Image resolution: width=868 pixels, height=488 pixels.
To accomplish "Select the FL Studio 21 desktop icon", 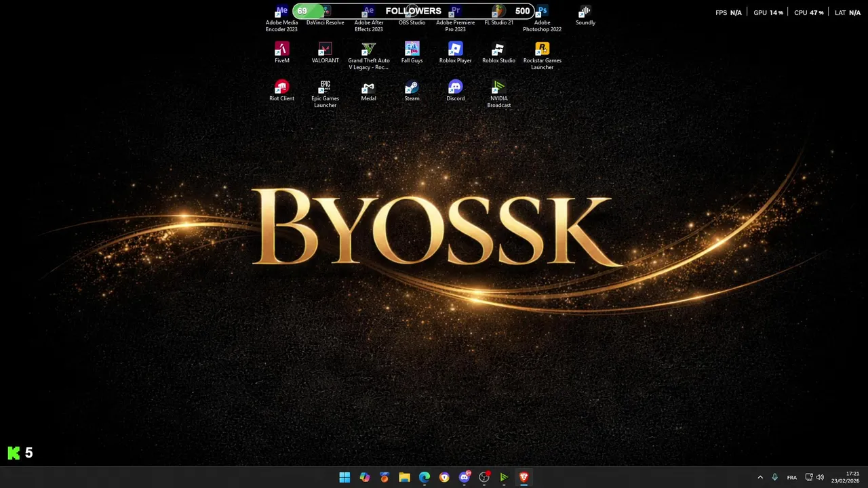I will [x=498, y=16].
